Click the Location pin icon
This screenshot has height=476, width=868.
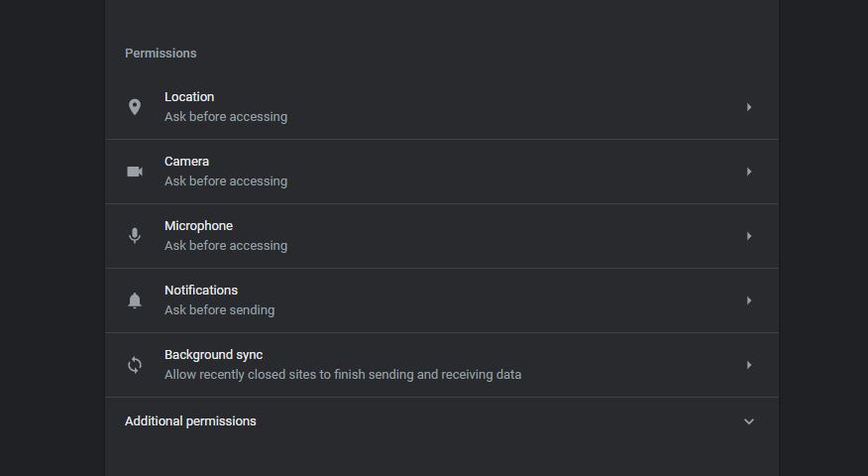135,107
